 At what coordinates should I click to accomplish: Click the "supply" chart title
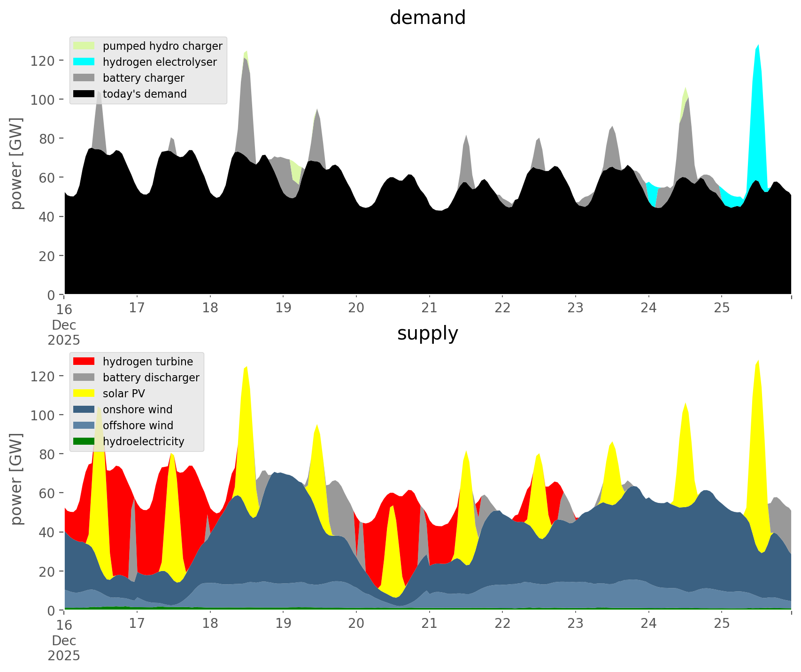(427, 333)
